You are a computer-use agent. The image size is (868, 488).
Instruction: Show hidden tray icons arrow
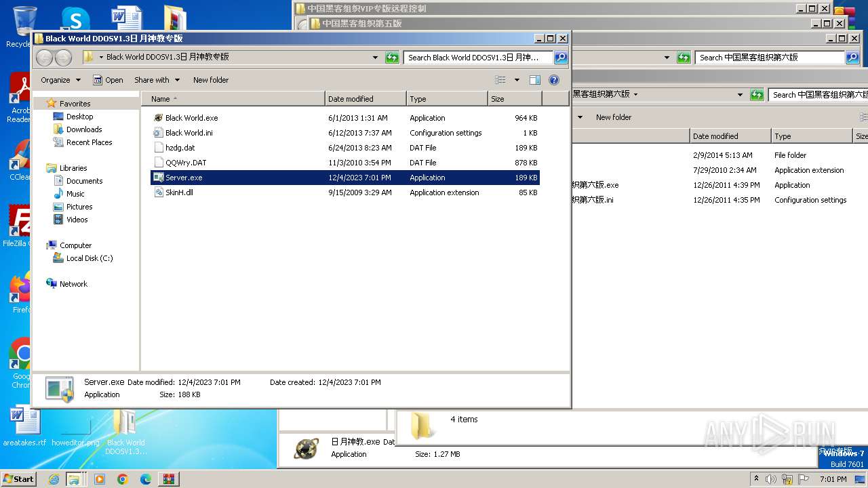point(756,479)
